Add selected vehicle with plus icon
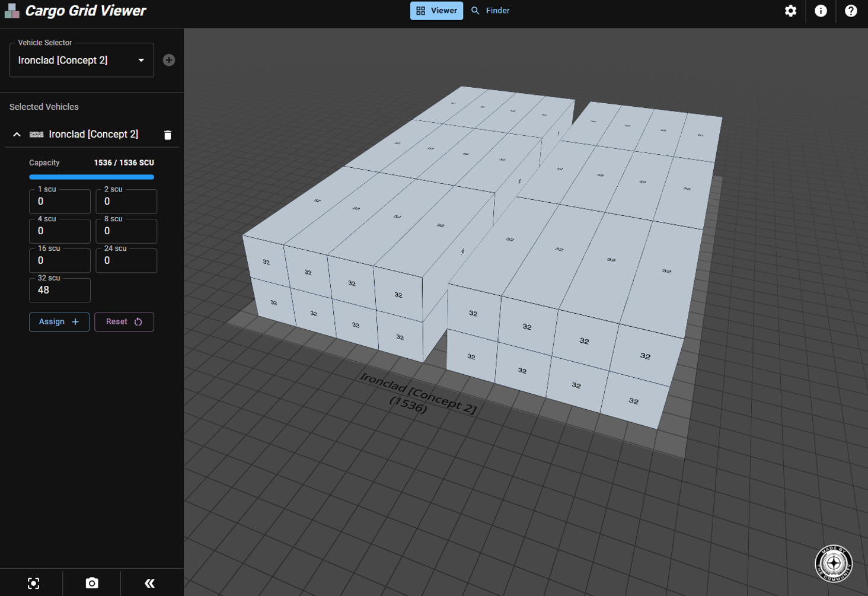Image resolution: width=868 pixels, height=596 pixels. (169, 60)
